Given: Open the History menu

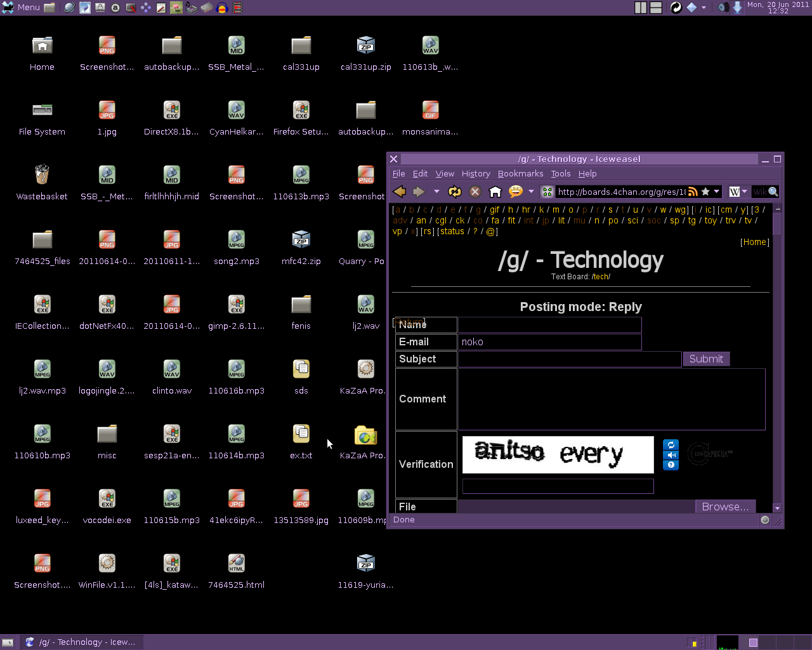Looking at the screenshot, I should (x=476, y=173).
